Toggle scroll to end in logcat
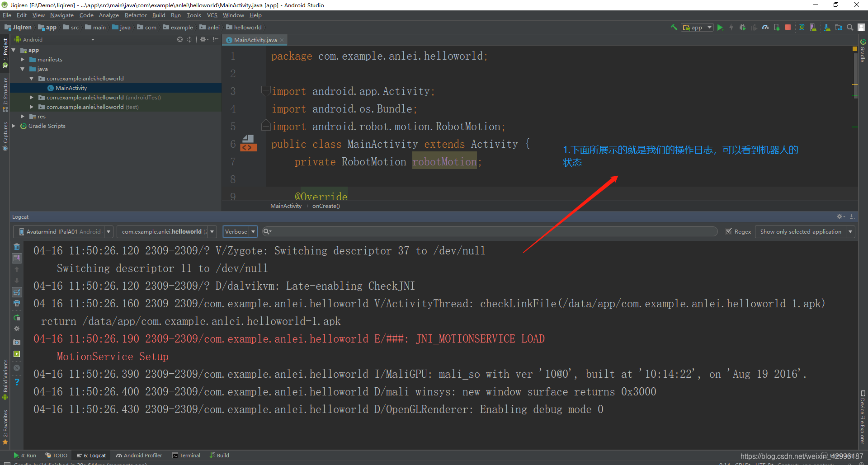 pyautogui.click(x=17, y=258)
